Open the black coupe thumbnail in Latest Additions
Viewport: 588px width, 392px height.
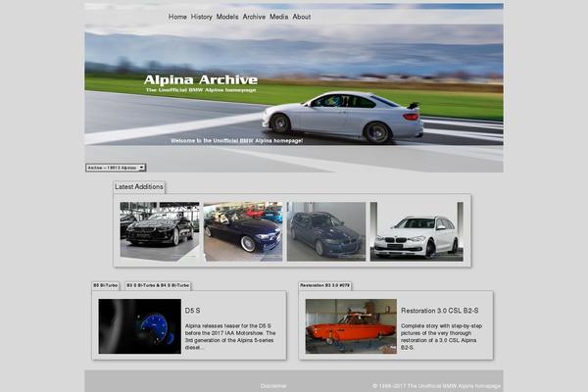click(x=160, y=231)
